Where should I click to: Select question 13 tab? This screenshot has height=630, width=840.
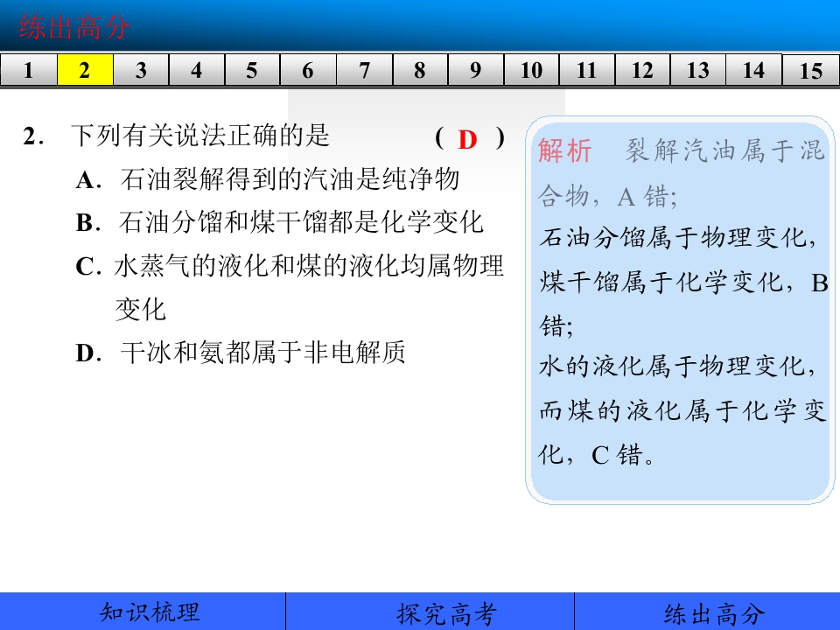click(698, 70)
